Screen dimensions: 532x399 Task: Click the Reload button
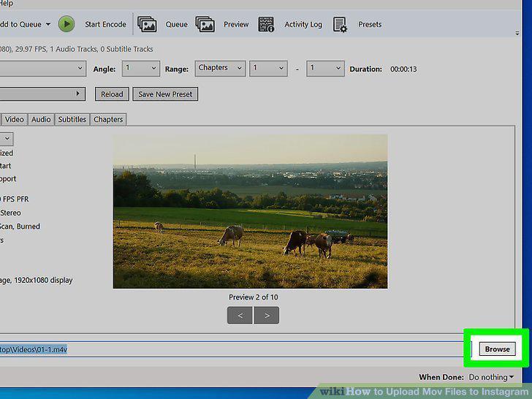pyautogui.click(x=112, y=94)
